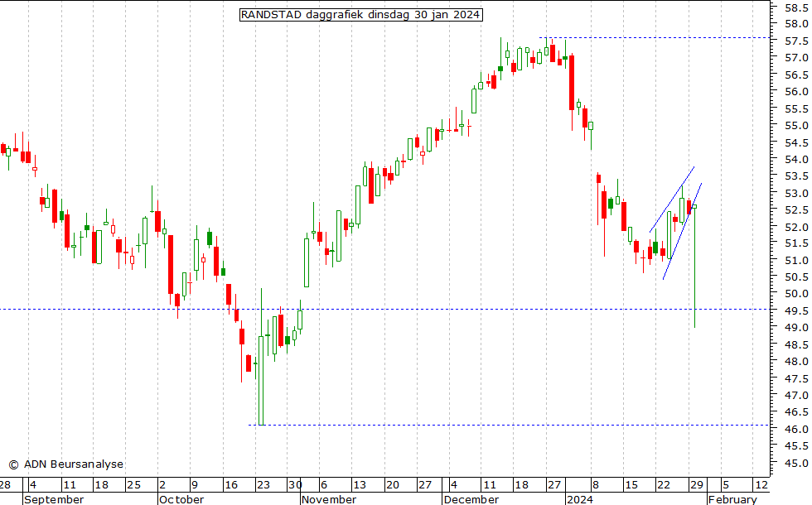Image resolution: width=812 pixels, height=505 pixels.
Task: Select the 2 date label above October
Action: point(162,485)
